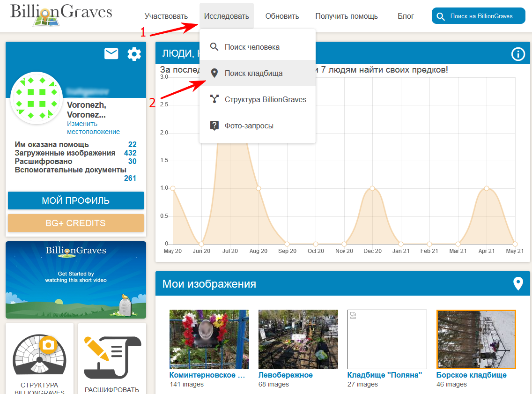532x394 pixels.
Task: Click the Aug 20 chart data point
Action: [x=258, y=188]
